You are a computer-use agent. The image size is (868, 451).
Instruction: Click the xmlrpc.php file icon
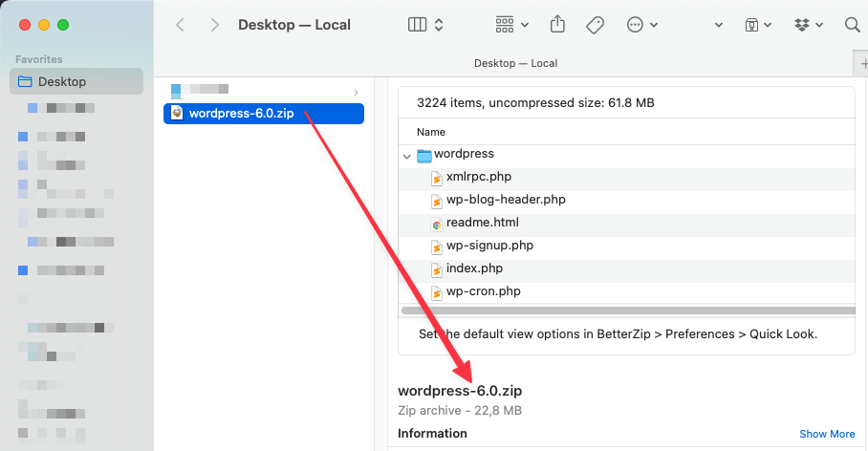coord(436,178)
